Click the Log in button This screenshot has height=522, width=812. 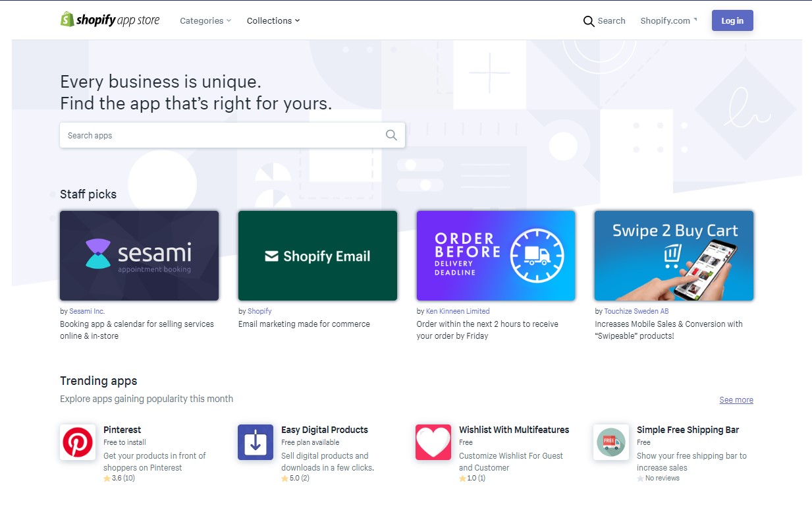tap(732, 20)
